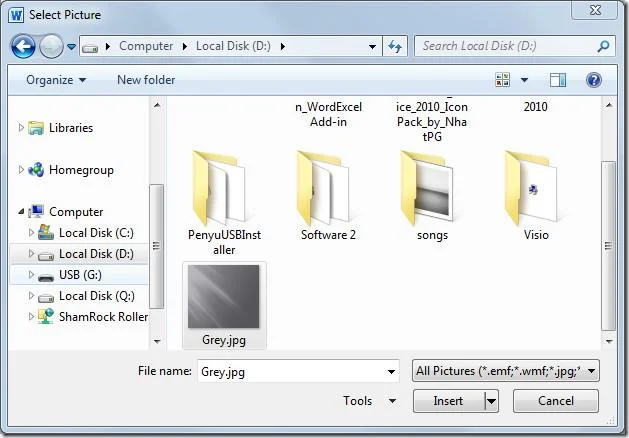Go back with the blue Back arrow
Screen dimensions: 629x438
coord(23,47)
